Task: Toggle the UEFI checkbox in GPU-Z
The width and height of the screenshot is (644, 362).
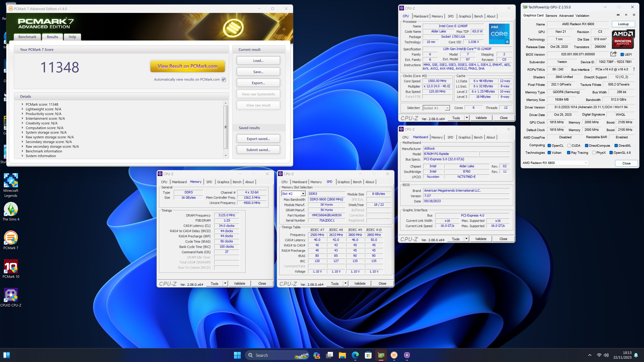Action: coord(622,54)
